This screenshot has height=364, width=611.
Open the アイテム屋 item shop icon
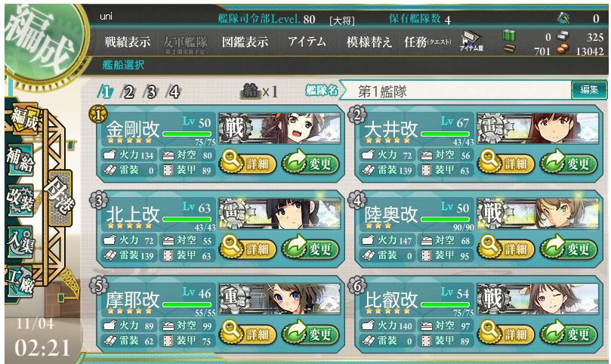pyautogui.click(x=472, y=42)
